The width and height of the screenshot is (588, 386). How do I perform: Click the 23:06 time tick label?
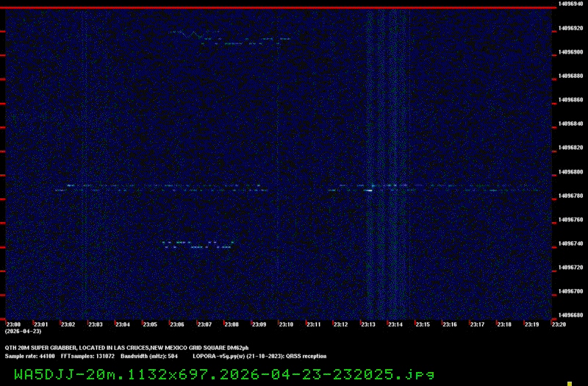click(177, 324)
